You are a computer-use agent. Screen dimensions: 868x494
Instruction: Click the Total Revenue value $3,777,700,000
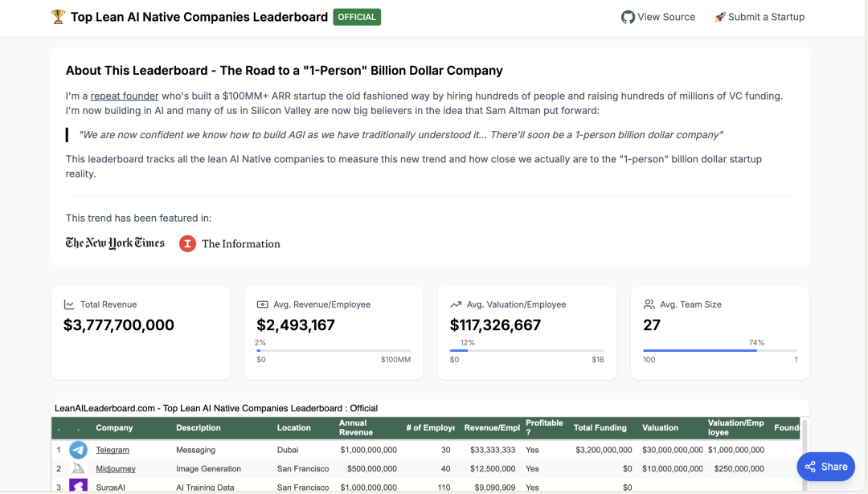(x=119, y=325)
